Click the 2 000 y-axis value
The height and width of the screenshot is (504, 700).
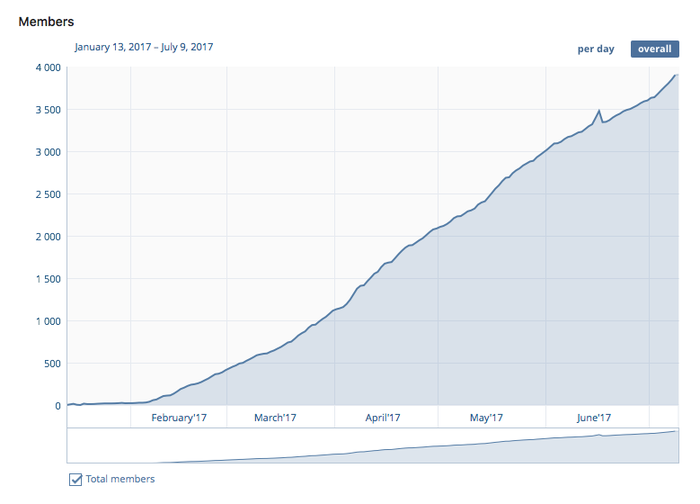click(48, 237)
